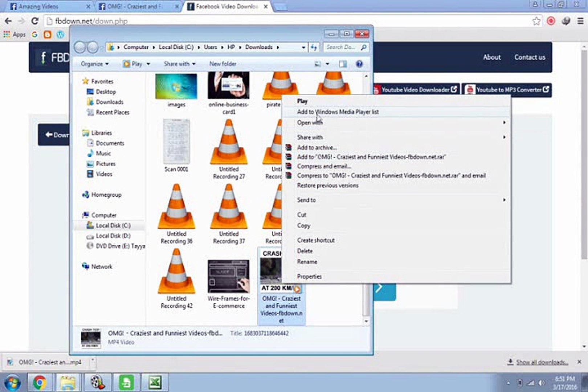Switch to the Amazing Videos browser tab
Screen dimensions: 588x392
coord(44,6)
